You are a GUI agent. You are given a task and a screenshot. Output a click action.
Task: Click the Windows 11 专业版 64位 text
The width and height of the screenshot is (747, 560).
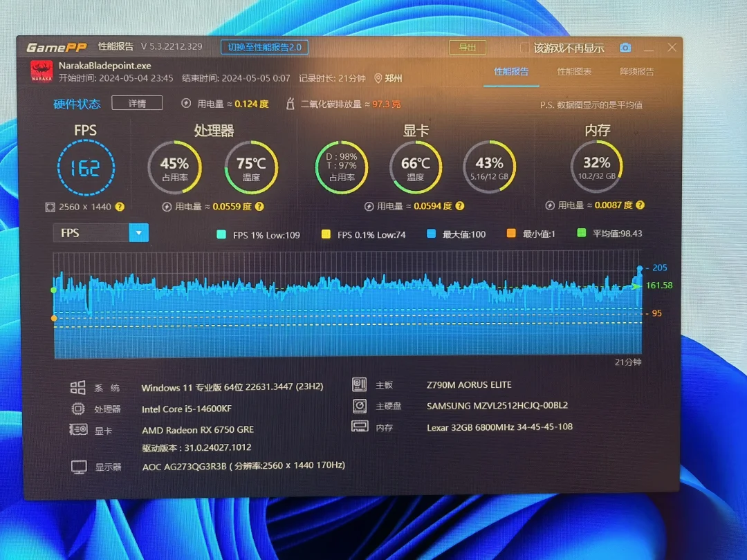pos(232,386)
